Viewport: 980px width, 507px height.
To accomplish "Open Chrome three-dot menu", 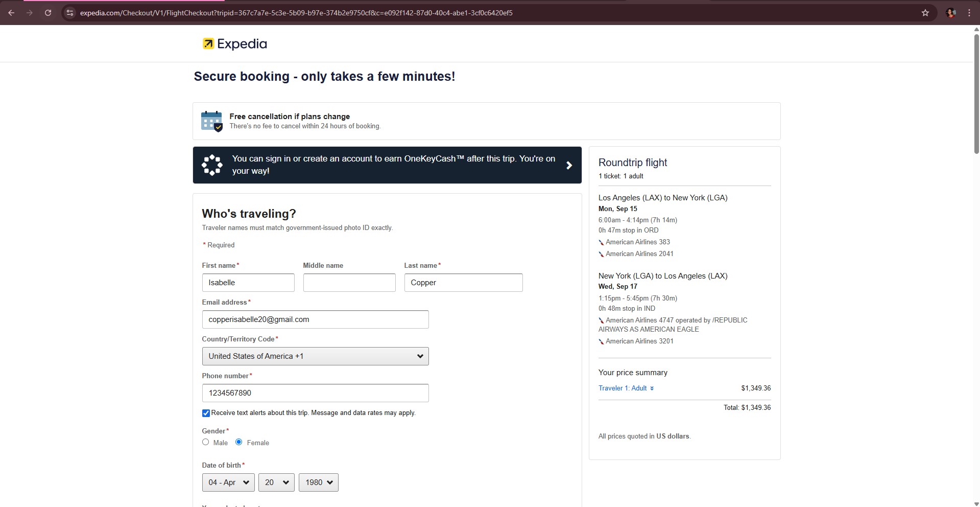I will (x=969, y=13).
